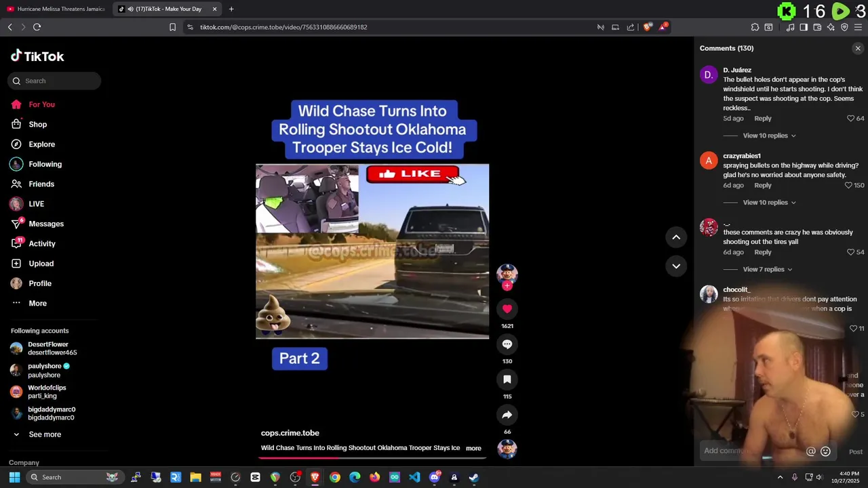Reload the page
The height and width of the screenshot is (488, 868).
click(37, 27)
